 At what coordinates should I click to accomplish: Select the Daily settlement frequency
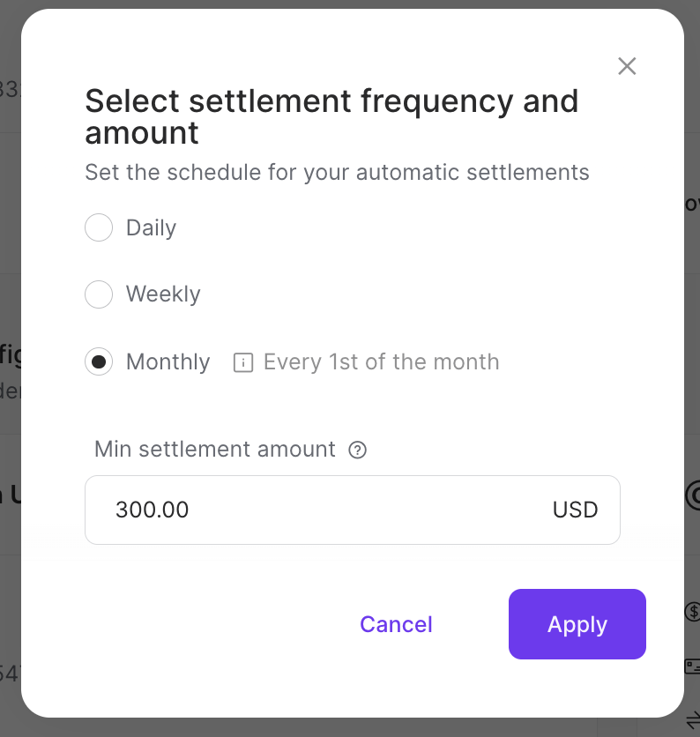(x=99, y=227)
